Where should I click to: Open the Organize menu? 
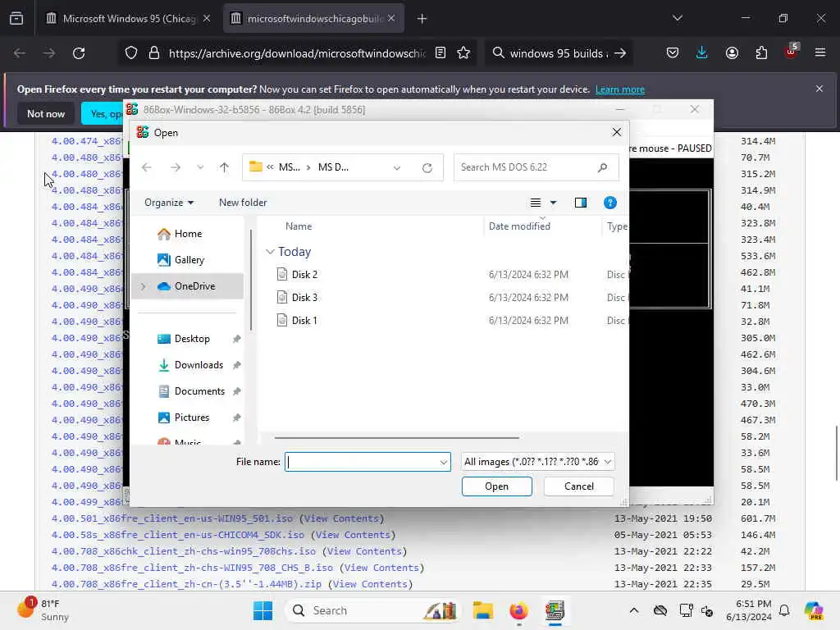(169, 203)
